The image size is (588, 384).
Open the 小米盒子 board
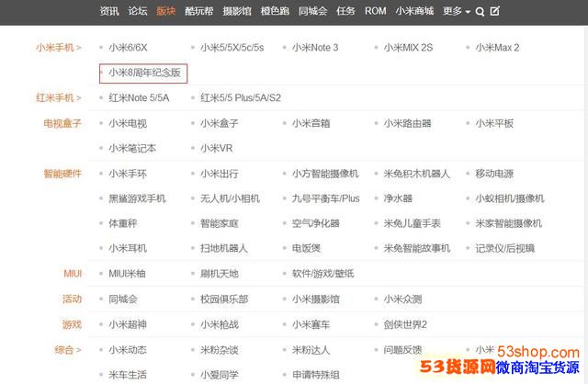pyautogui.click(x=220, y=123)
